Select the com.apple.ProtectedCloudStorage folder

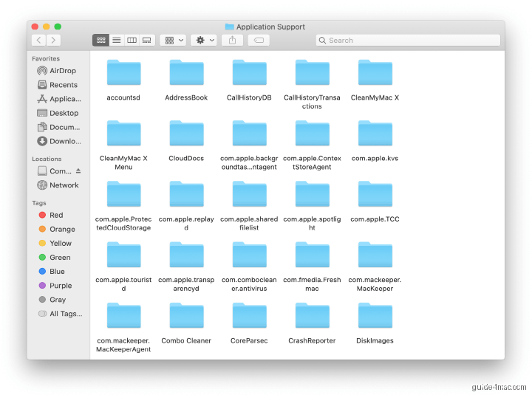click(x=123, y=194)
